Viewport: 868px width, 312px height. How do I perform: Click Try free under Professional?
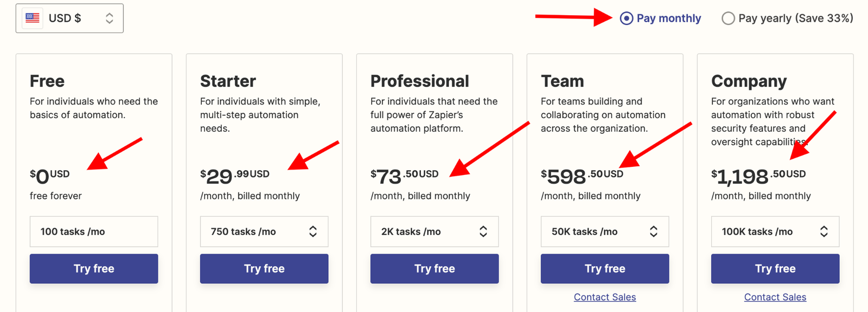[x=435, y=269]
